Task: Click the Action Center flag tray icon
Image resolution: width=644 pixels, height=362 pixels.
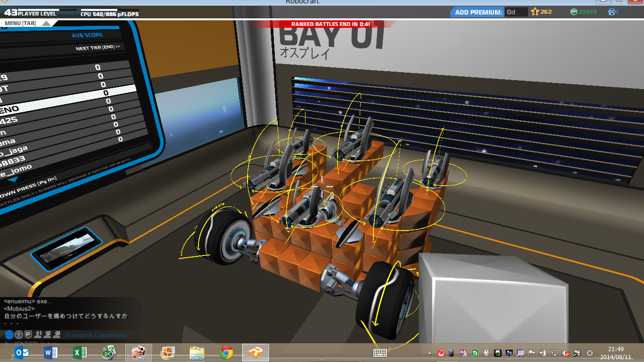Action: tap(532, 353)
